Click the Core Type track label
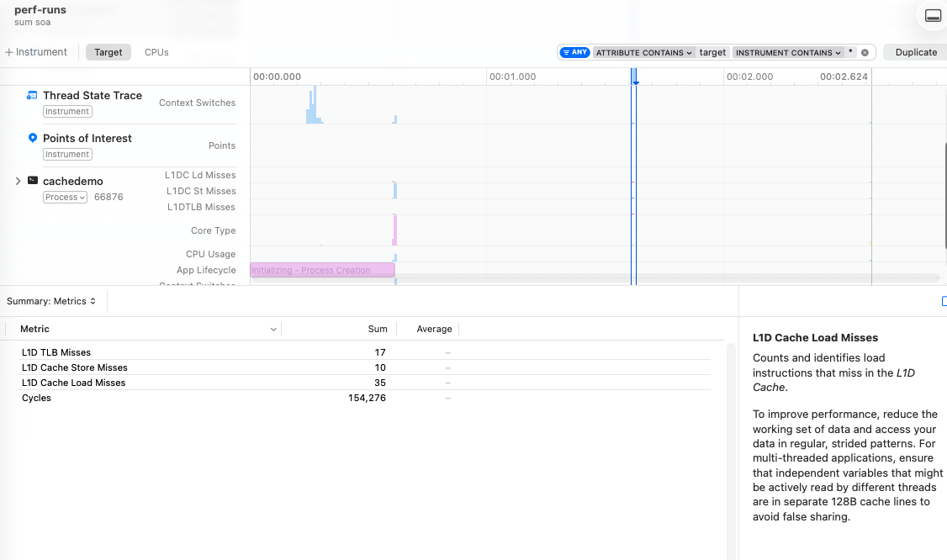 [x=213, y=230]
